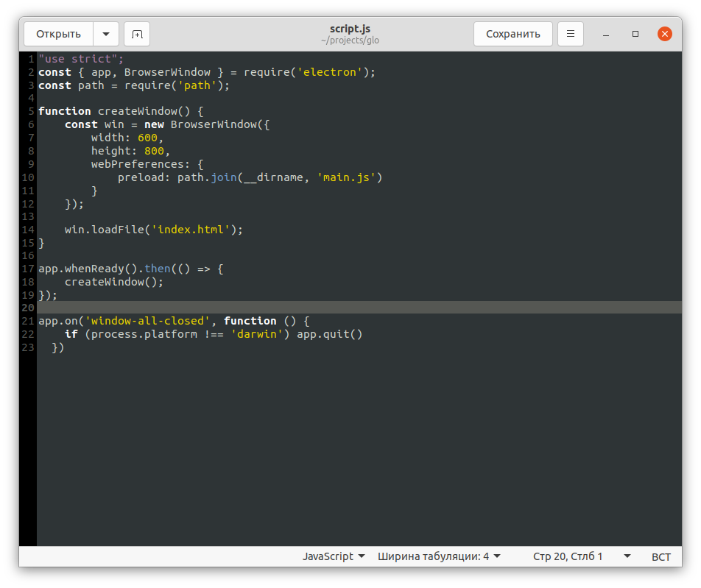Click the width value 600
The image size is (701, 588).
(x=147, y=138)
